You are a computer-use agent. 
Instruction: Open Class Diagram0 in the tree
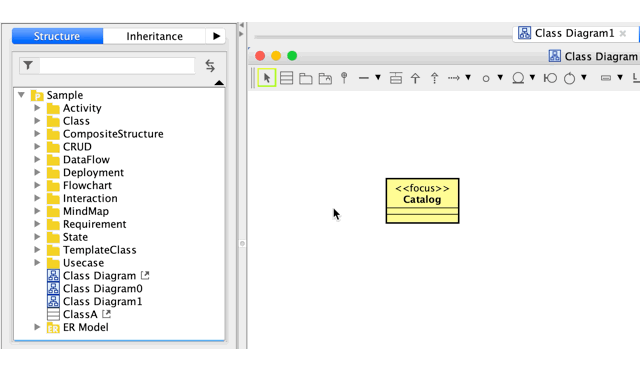click(102, 289)
